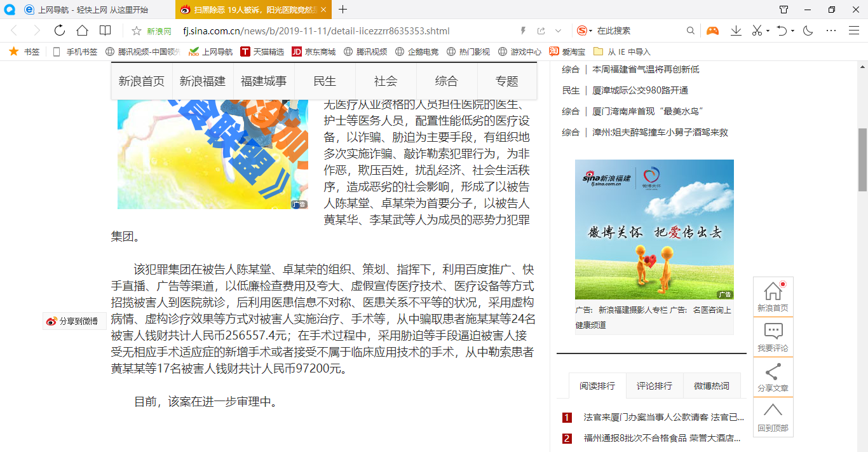Viewport: 868px width, 452px height.
Task: Open the game controller icon in toolbar
Action: click(x=712, y=31)
